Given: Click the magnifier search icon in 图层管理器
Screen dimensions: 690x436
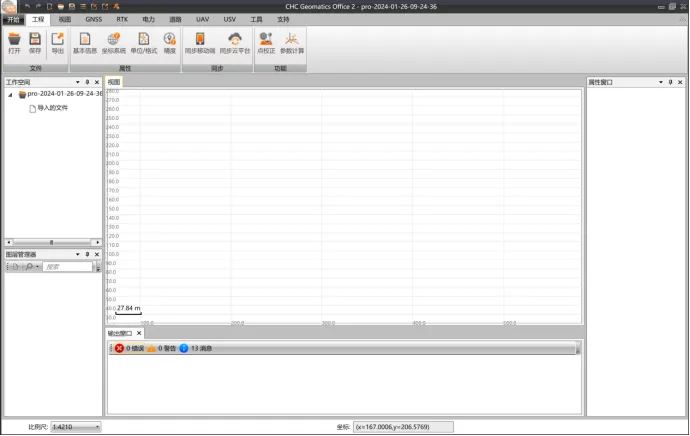Looking at the screenshot, I should click(x=29, y=267).
